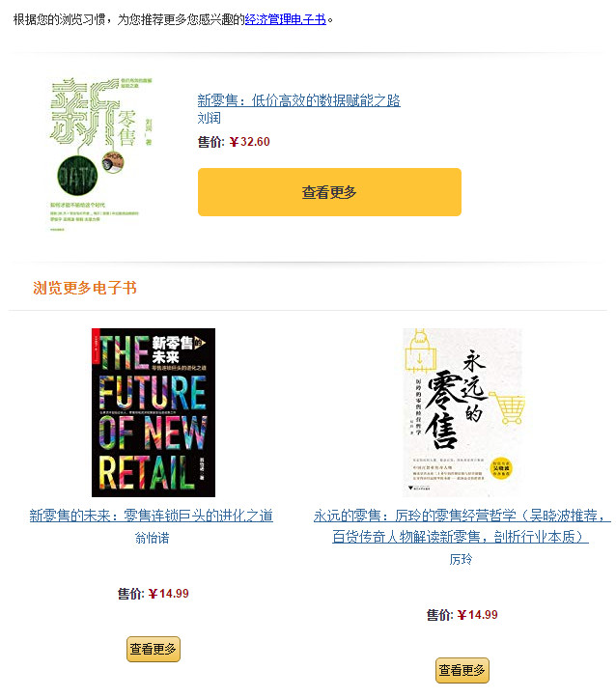Click 查看更多 button below 翁怡诺's book
Viewport: 616px width, 698px height.
[154, 649]
